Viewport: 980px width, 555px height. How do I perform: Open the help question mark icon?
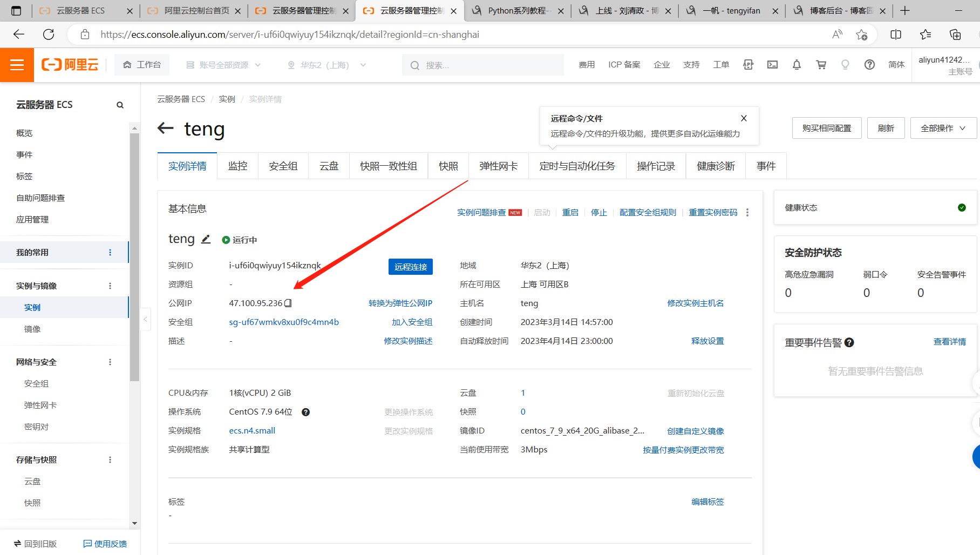tap(869, 65)
